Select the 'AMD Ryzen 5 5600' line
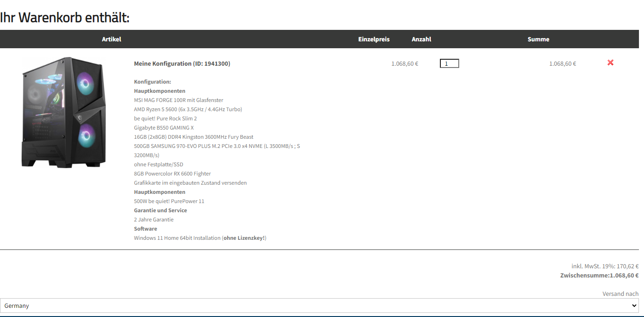This screenshot has height=317, width=644. 188,109
